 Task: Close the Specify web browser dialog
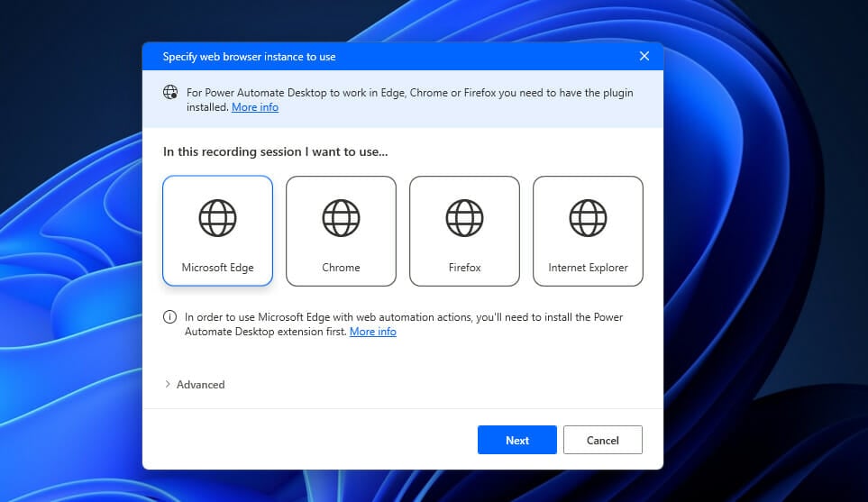[x=644, y=56]
